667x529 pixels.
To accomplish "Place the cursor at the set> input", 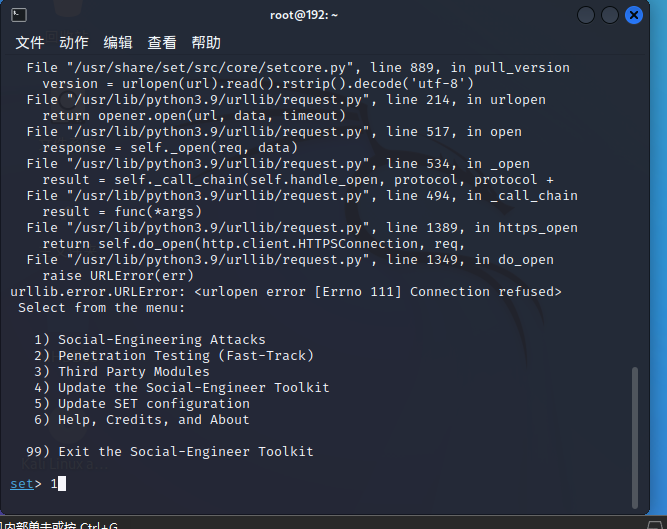I will [60, 484].
